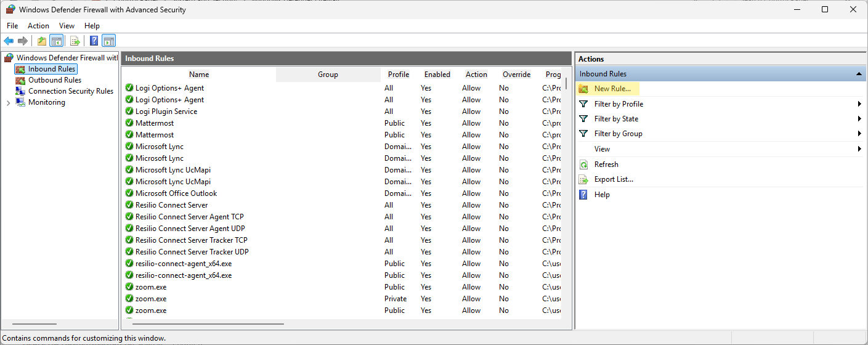Expand the Monitoring tree node
This screenshot has height=345, width=868.
[x=8, y=103]
